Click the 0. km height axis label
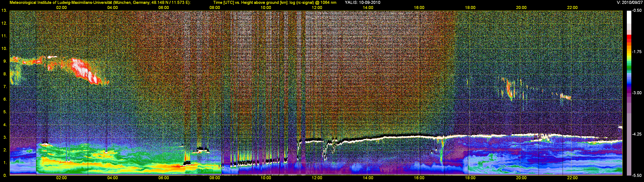644x182 pixels. pyautogui.click(x=5, y=176)
